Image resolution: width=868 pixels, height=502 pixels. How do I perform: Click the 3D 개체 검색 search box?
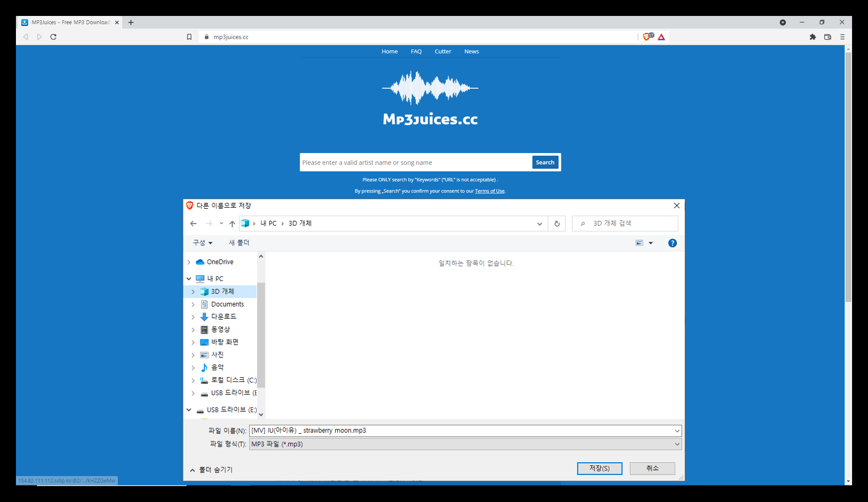coord(625,224)
